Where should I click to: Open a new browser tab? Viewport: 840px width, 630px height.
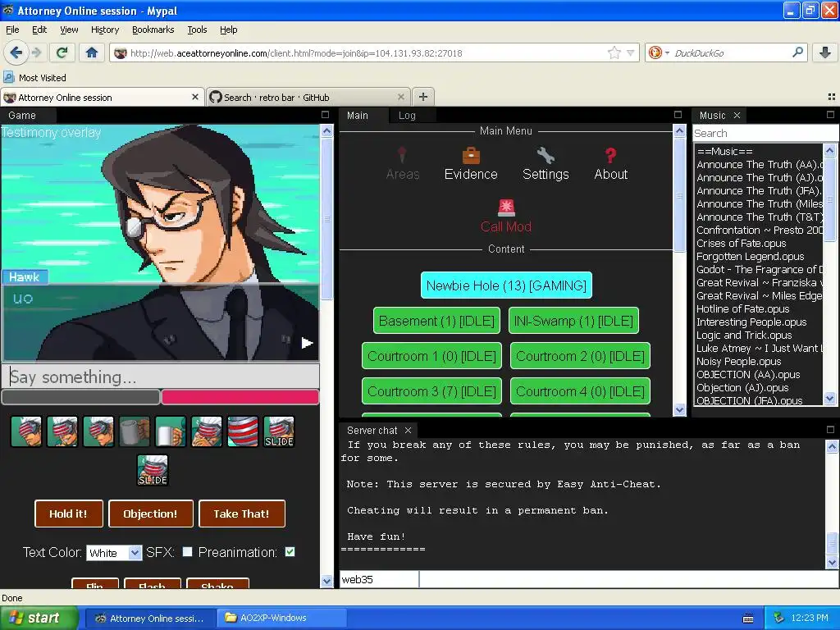[423, 97]
